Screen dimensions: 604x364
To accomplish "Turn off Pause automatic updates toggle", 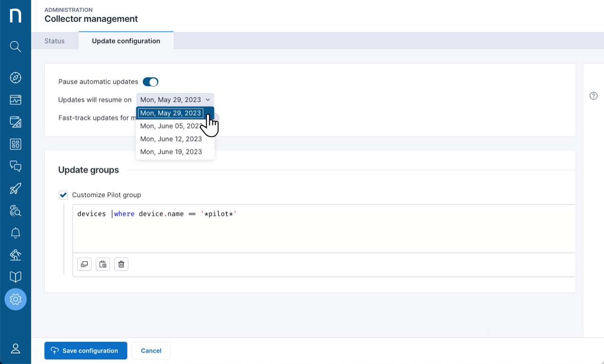I will click(x=151, y=82).
